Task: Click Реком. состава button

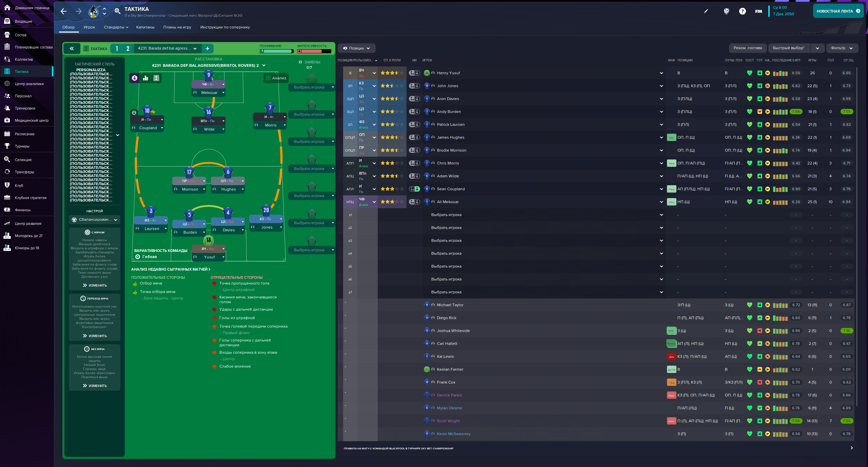Action: [x=748, y=48]
